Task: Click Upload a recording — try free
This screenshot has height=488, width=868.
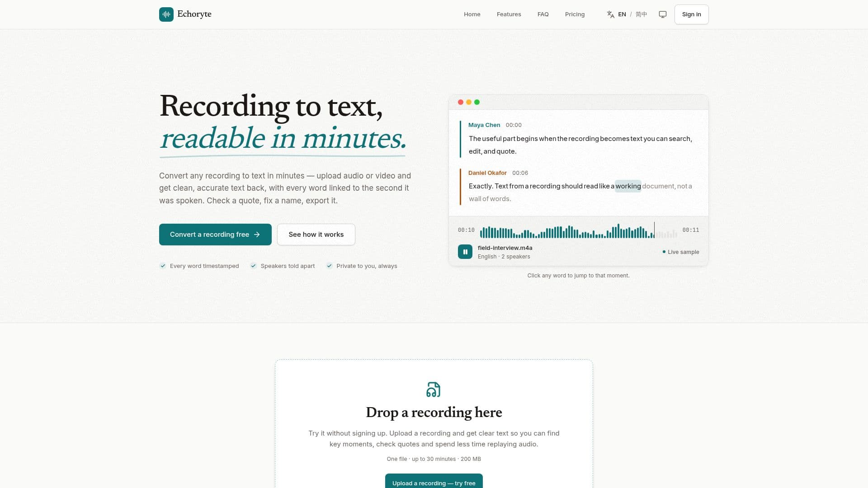Action: tap(434, 483)
